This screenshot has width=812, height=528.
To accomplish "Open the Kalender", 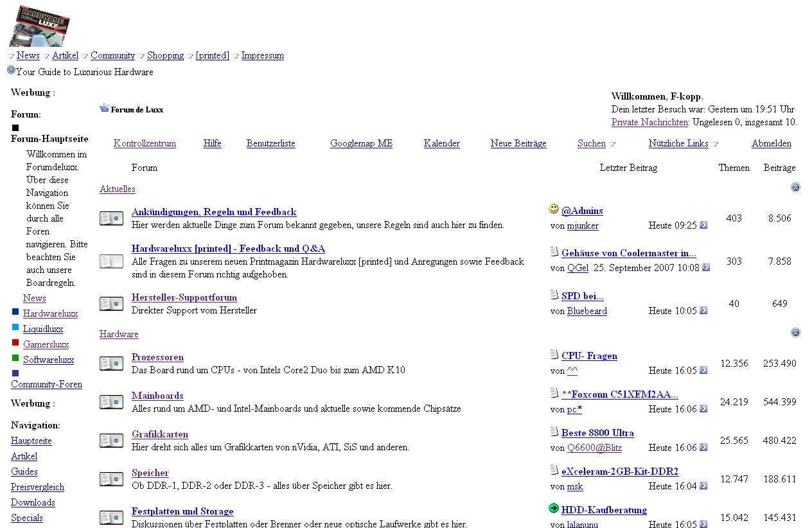I will pyautogui.click(x=442, y=143).
